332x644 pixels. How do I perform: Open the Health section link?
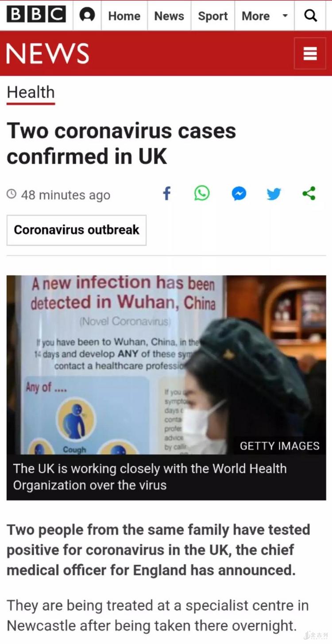coord(31,93)
